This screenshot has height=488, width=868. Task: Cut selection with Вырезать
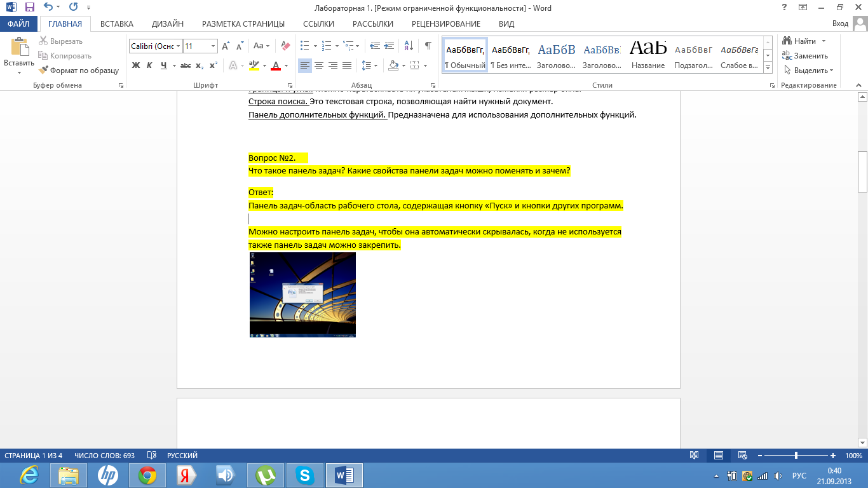pos(60,41)
